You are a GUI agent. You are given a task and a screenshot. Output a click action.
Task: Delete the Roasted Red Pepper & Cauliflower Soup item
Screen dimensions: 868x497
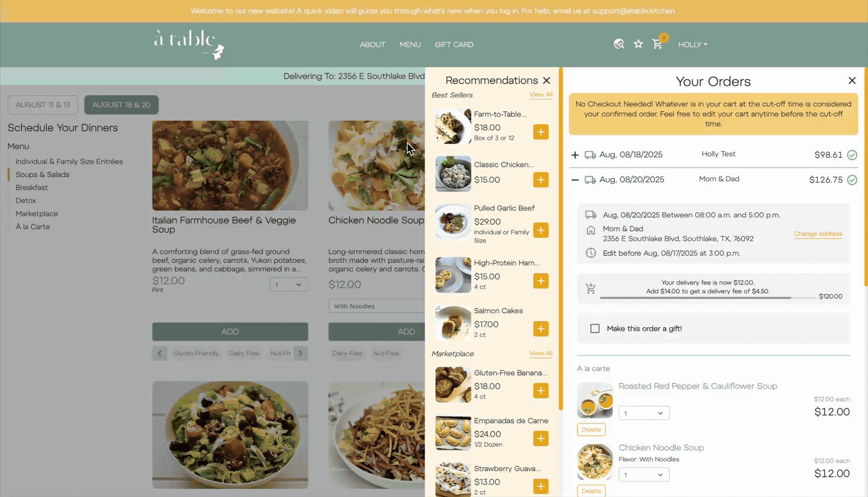coord(591,429)
